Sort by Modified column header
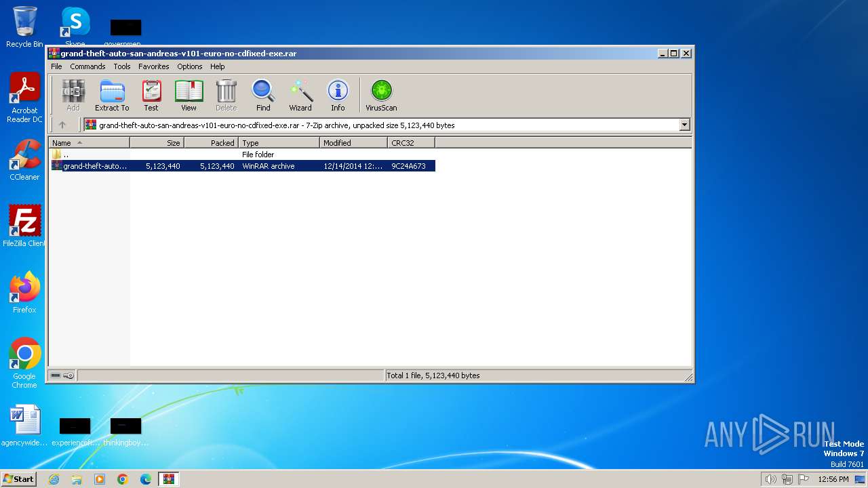868x488 pixels. coord(353,143)
